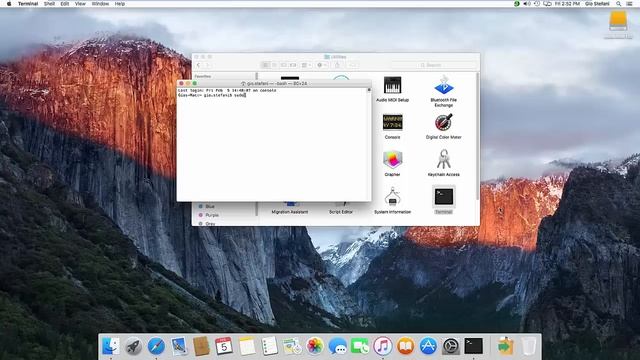
Task: Click the Finder share button
Action: (x=337, y=65)
